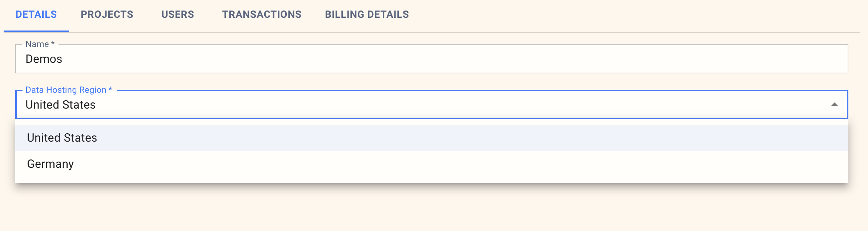The width and height of the screenshot is (868, 231).
Task: Click the right side of the Germany row
Action: click(800, 164)
